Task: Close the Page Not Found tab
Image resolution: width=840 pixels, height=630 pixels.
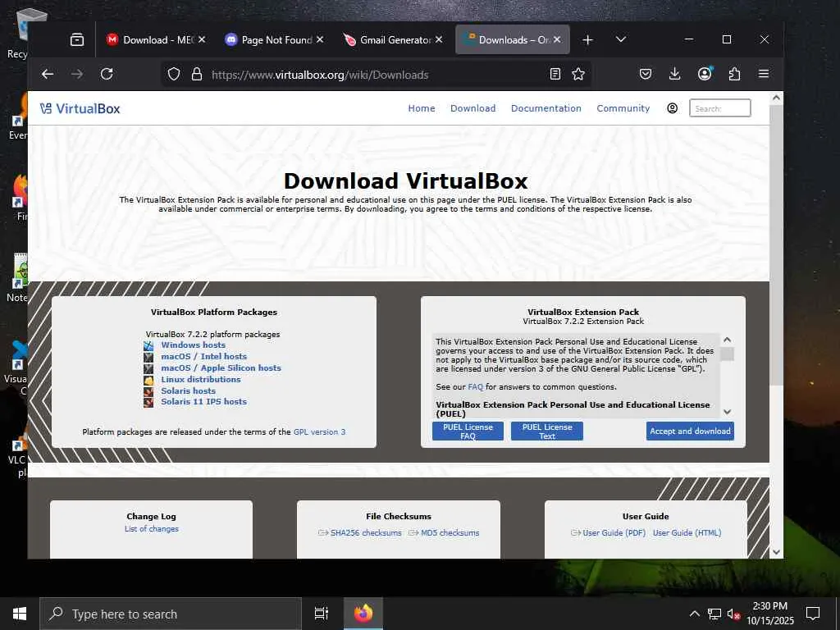Action: tap(320, 39)
